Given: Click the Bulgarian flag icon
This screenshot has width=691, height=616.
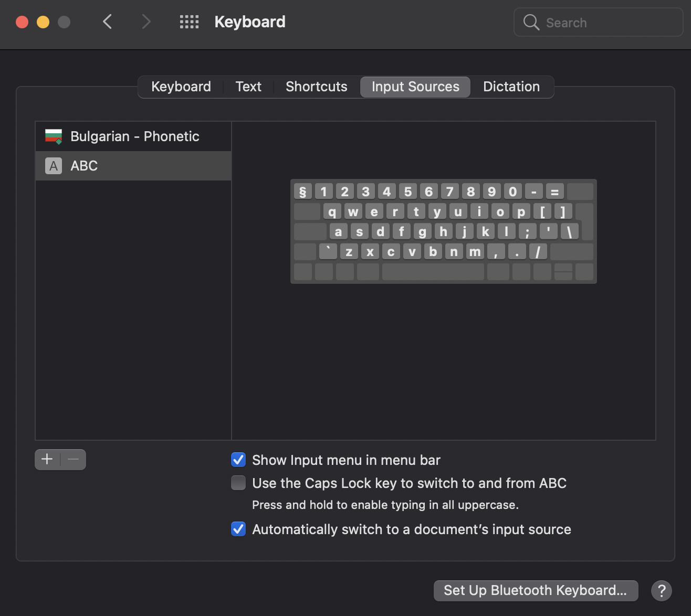Looking at the screenshot, I should [54, 136].
